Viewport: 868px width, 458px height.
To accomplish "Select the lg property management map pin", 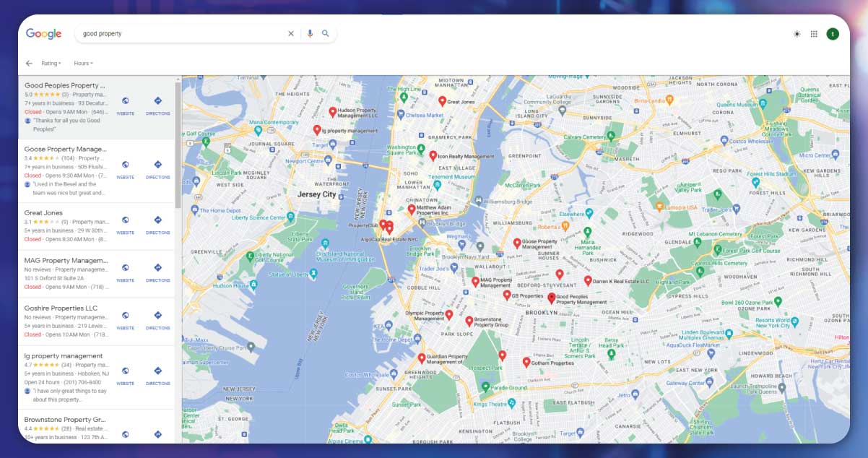I will [x=316, y=129].
